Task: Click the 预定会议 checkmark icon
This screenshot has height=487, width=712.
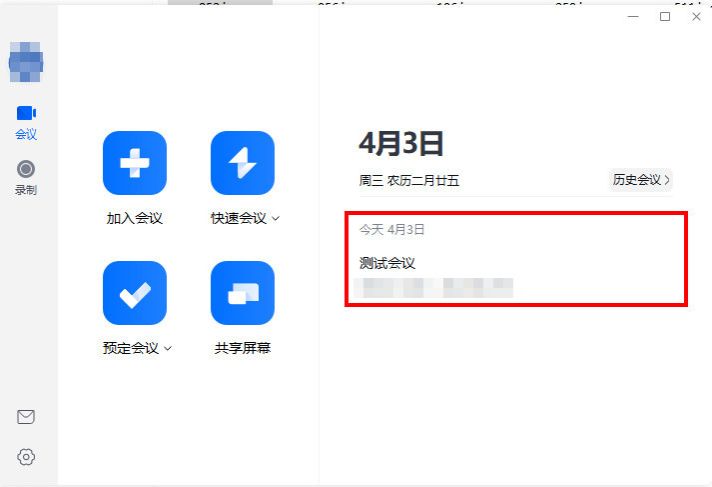Action: click(135, 293)
